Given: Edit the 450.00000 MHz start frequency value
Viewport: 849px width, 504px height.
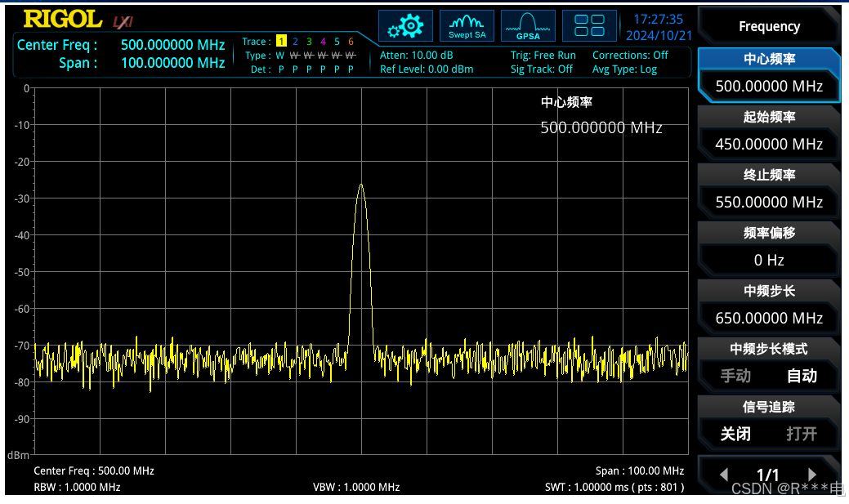Looking at the screenshot, I should (770, 145).
